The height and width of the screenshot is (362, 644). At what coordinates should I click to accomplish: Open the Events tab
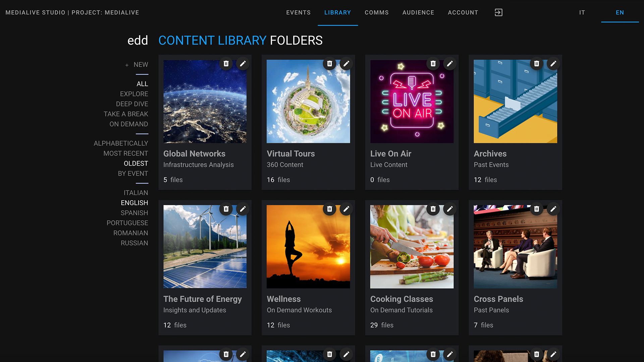pos(298,12)
